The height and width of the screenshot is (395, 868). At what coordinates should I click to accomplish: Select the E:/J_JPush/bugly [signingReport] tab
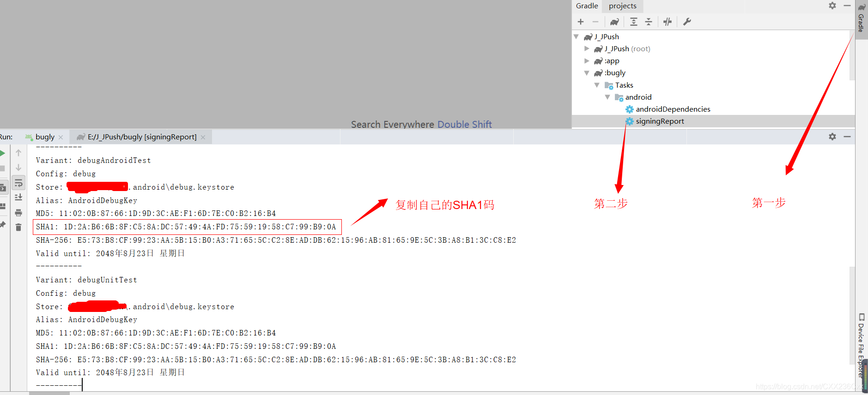pyautogui.click(x=141, y=137)
